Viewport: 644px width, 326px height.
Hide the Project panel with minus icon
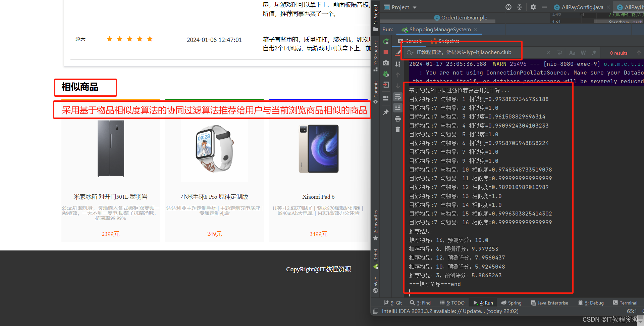(544, 7)
